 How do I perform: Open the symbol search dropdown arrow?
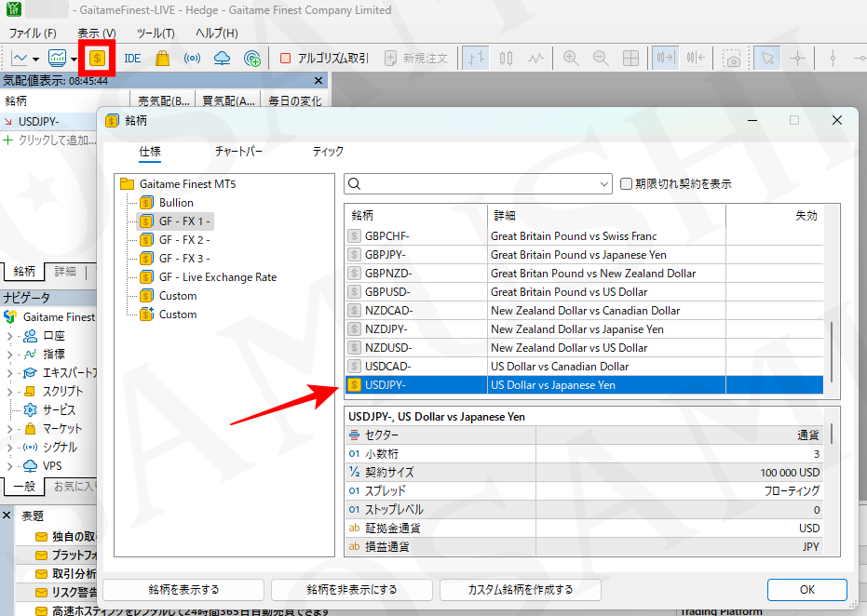tap(605, 184)
